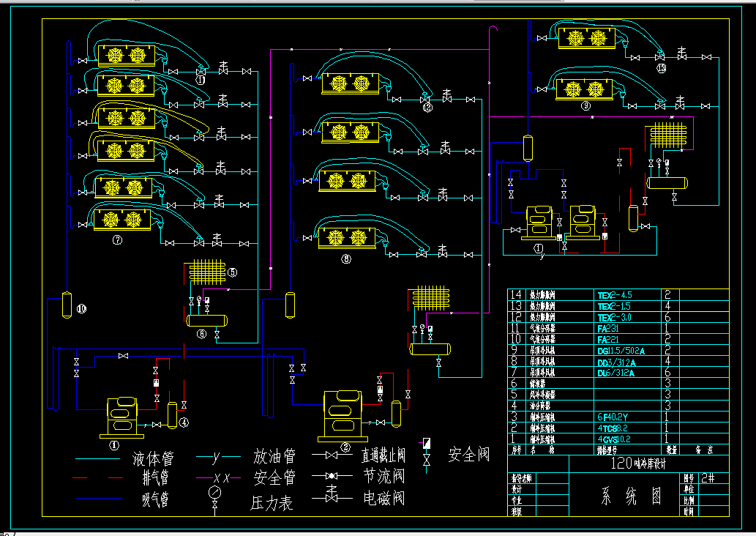756x536 pixels.
Task: Click the '节流阀' legend text
Action: click(x=384, y=476)
